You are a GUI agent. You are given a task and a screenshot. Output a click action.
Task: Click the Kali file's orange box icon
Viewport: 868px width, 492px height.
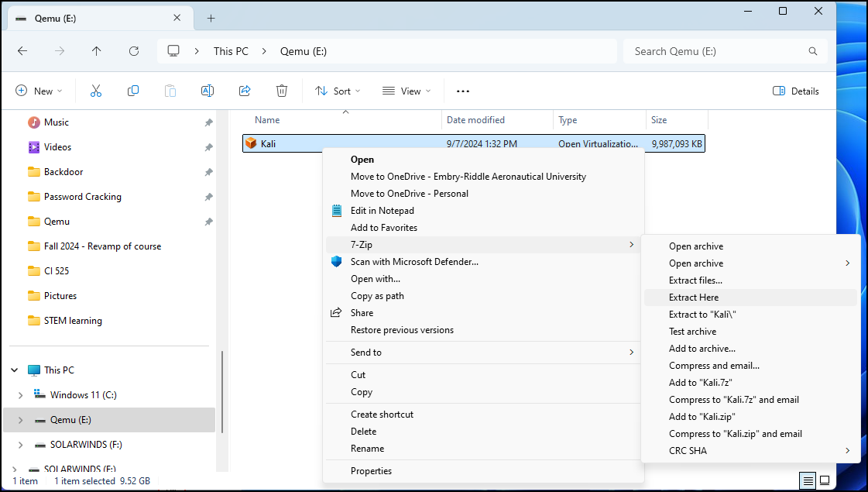(x=251, y=143)
